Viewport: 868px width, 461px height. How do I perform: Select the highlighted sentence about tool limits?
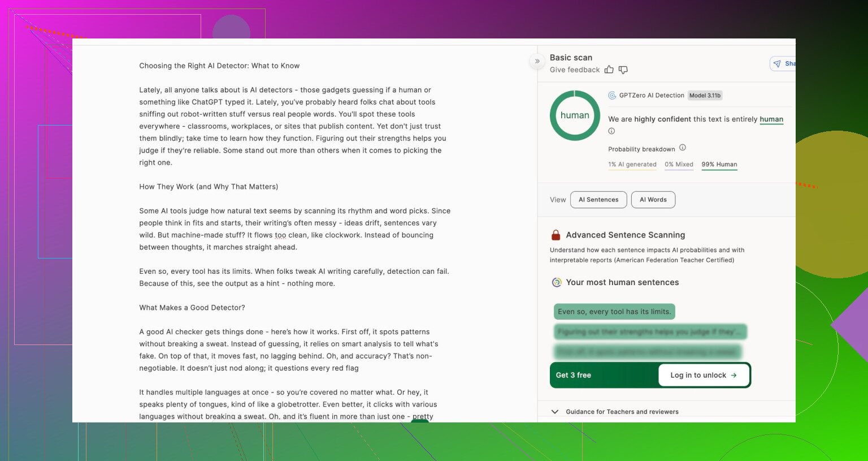[x=614, y=312]
